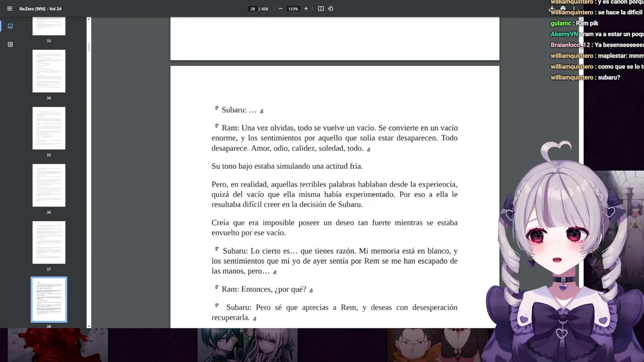Zoom in with the plus icon

(306, 9)
